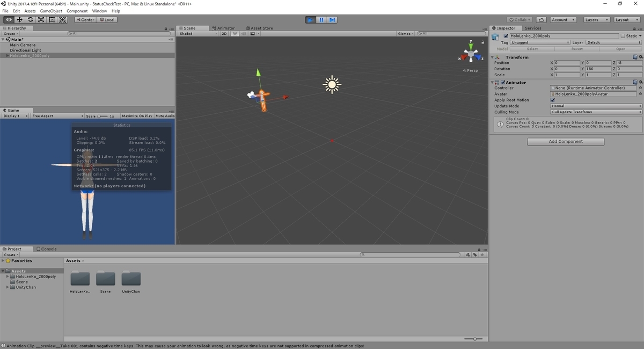Open the Layers dropdown in toolbar
Screen dimensions: 644x349
point(596,20)
